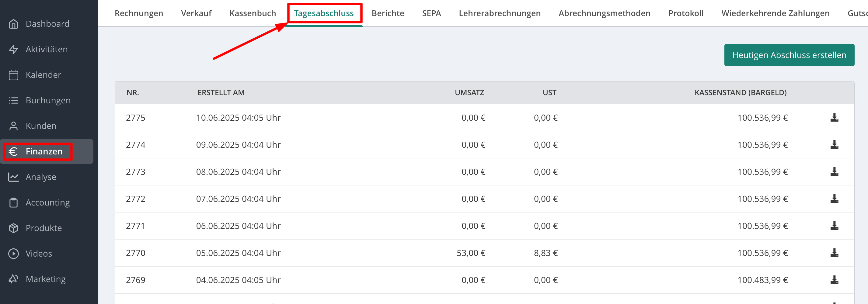The image size is (868, 304).
Task: Click date 04.06.2025 04:05 Uhr
Action: click(x=238, y=280)
